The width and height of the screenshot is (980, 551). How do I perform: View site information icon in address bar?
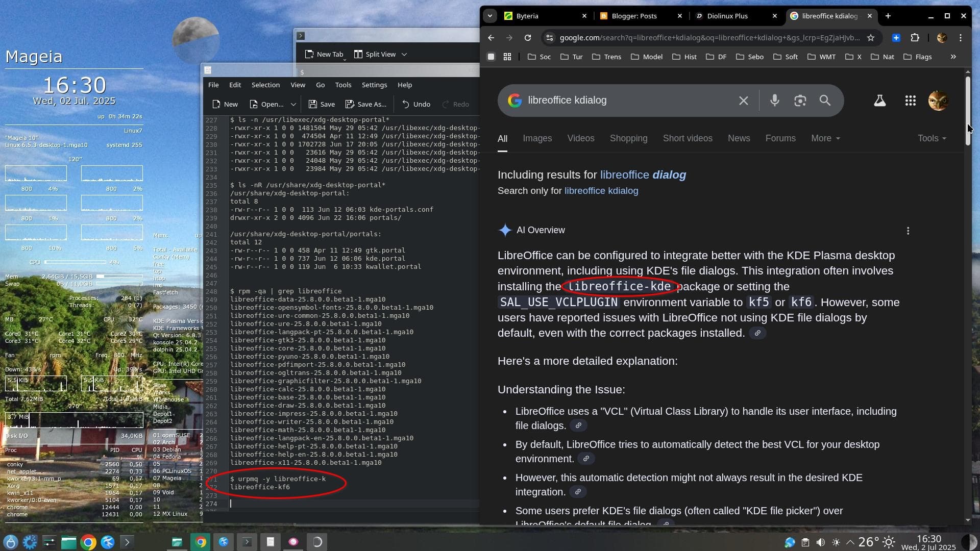click(x=549, y=38)
